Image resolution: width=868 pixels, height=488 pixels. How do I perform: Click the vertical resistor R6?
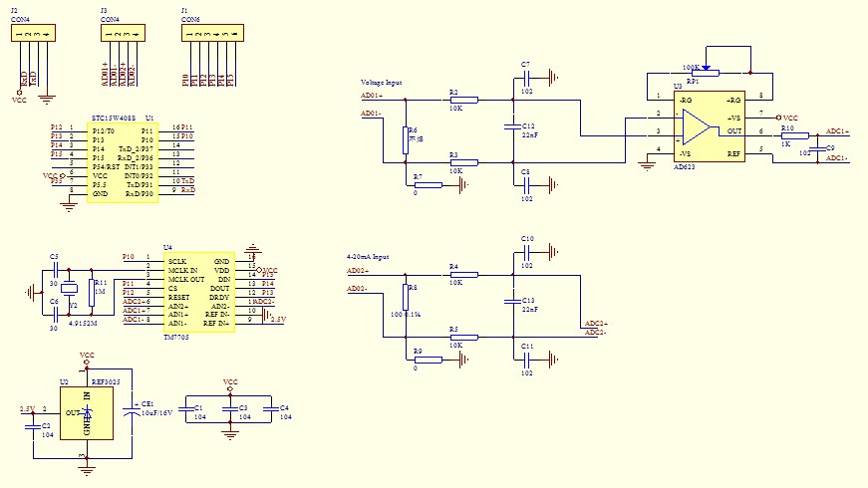(406, 140)
